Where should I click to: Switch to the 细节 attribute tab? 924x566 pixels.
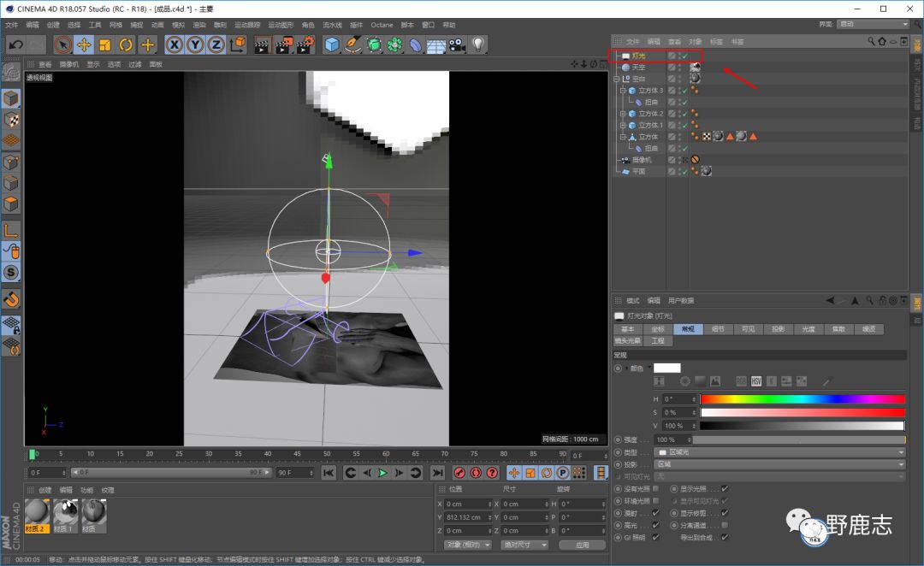tap(718, 329)
